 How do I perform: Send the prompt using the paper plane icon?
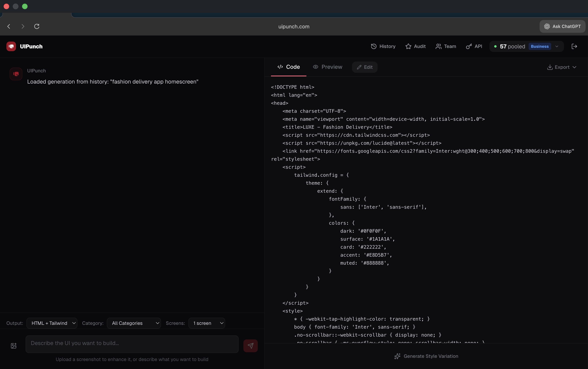pyautogui.click(x=250, y=345)
